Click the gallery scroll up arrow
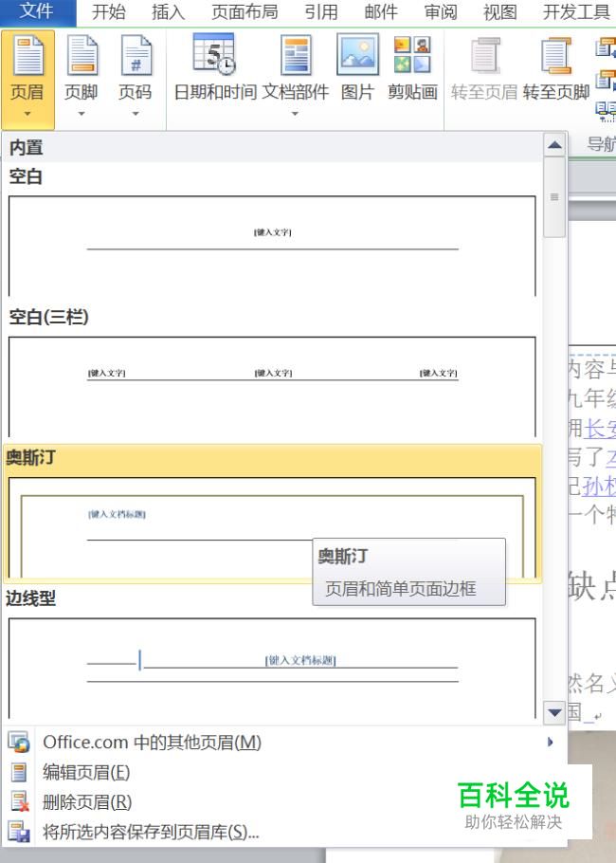The width and height of the screenshot is (616, 863). point(554,145)
